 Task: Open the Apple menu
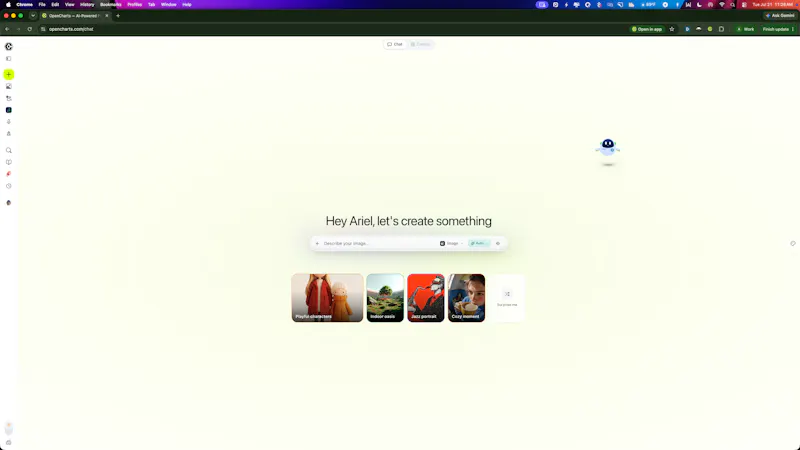[8, 5]
